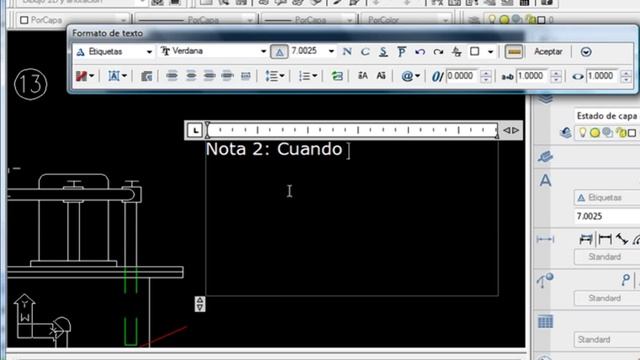Select the aligned dimension tool

622,239
